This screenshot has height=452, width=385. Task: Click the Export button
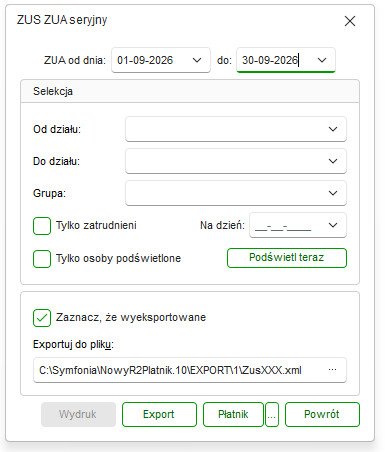click(x=159, y=414)
